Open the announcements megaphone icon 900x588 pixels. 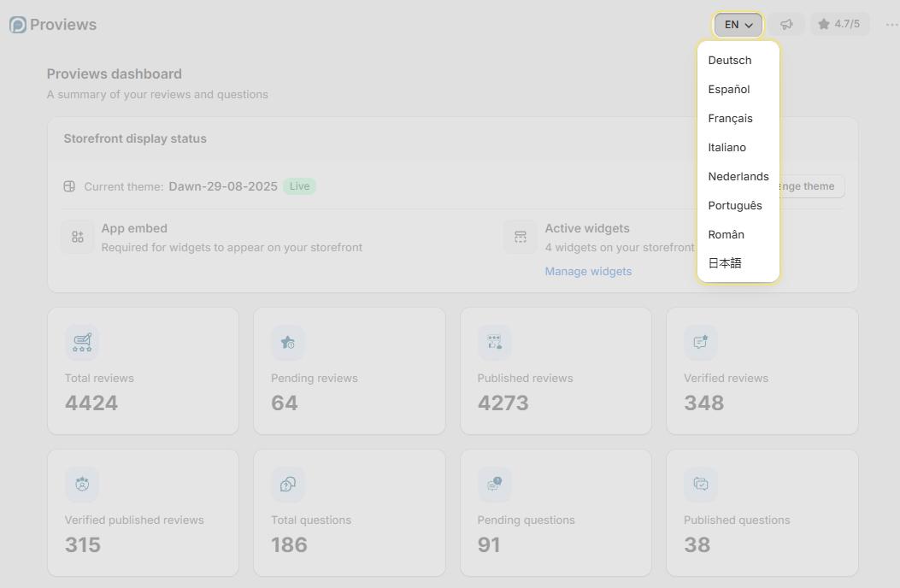tap(786, 24)
